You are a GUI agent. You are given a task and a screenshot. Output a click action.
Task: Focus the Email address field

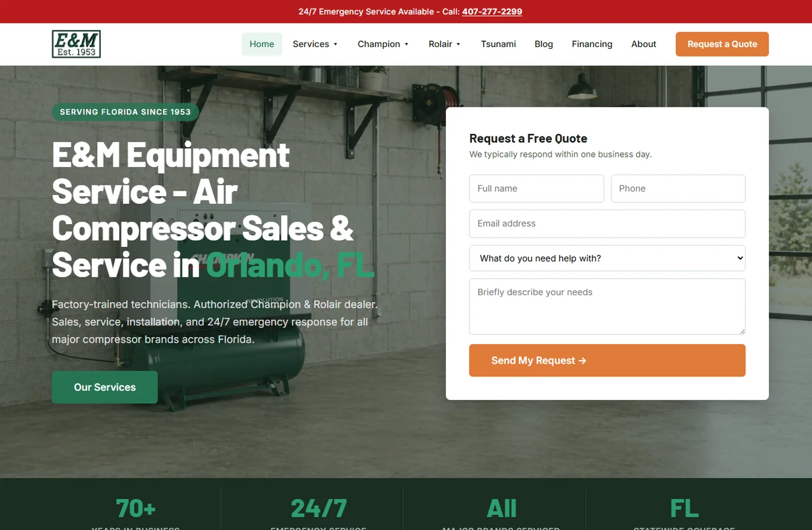tap(607, 223)
